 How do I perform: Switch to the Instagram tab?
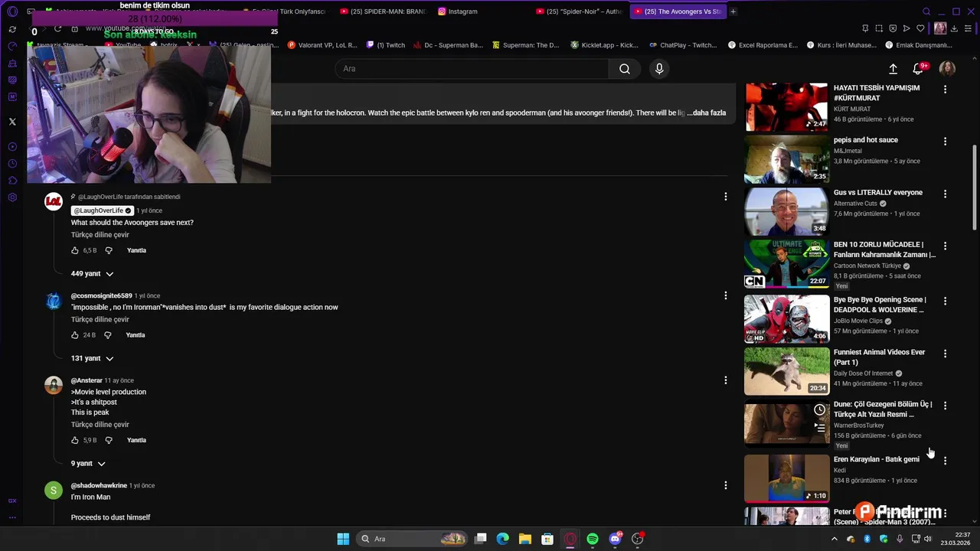[462, 11]
